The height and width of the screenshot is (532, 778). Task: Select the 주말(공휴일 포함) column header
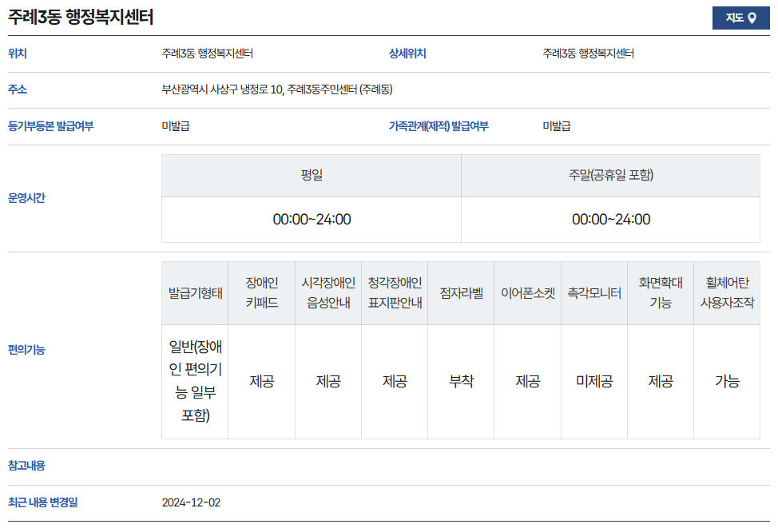(x=611, y=175)
